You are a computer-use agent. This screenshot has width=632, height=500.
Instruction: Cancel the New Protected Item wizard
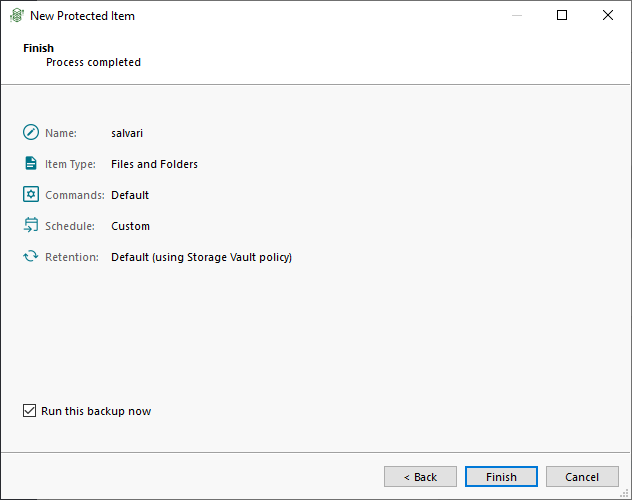click(x=582, y=477)
